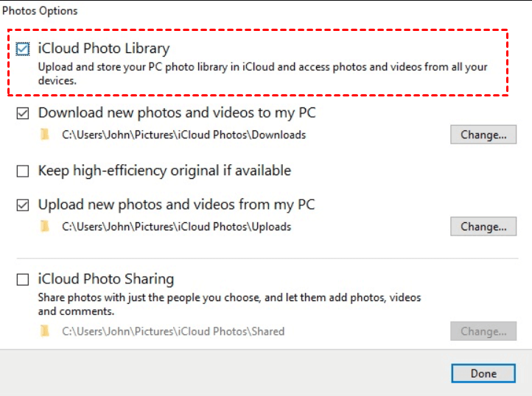532x396 pixels.
Task: Click folder icon beside Uploads path
Action: (46, 227)
